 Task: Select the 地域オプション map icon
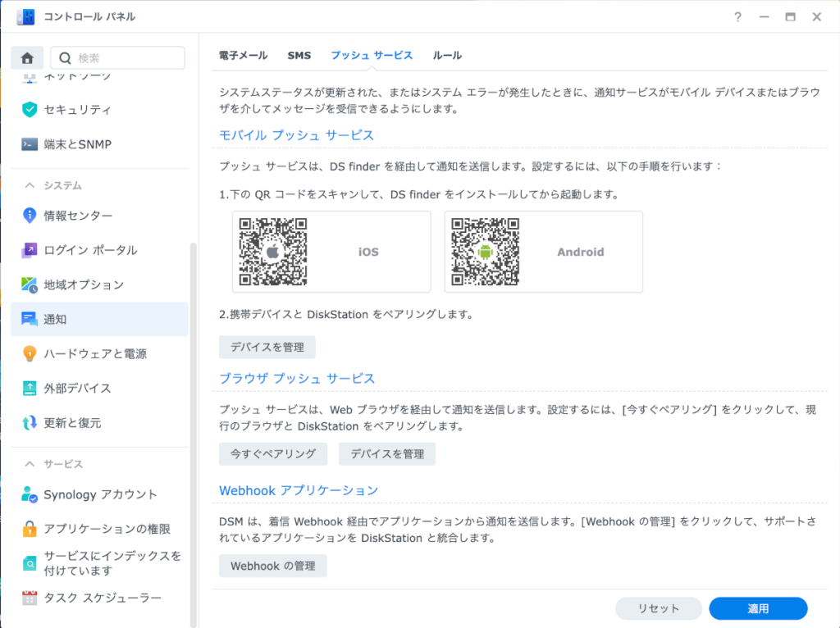30,284
